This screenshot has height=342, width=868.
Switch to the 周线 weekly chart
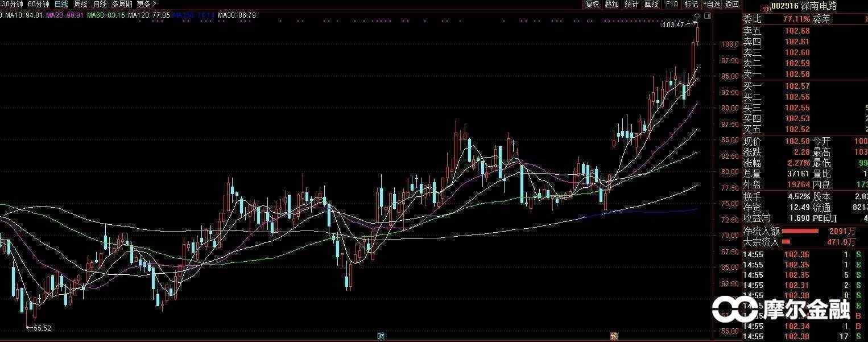(80, 4)
